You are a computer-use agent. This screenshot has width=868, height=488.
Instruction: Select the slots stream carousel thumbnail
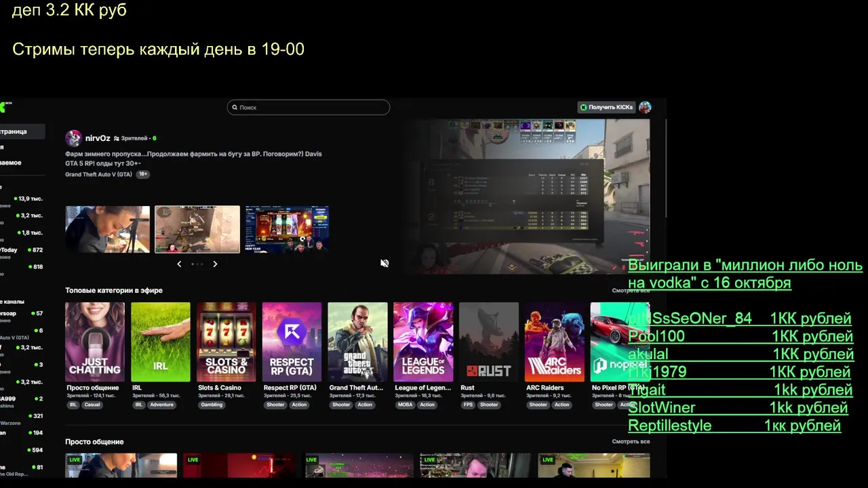287,229
